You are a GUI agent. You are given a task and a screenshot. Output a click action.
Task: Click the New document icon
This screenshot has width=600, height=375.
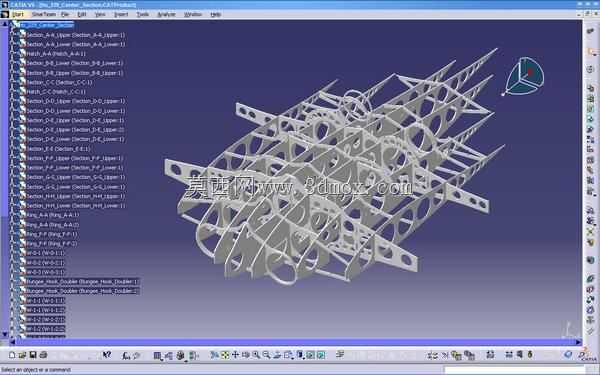tap(12, 355)
